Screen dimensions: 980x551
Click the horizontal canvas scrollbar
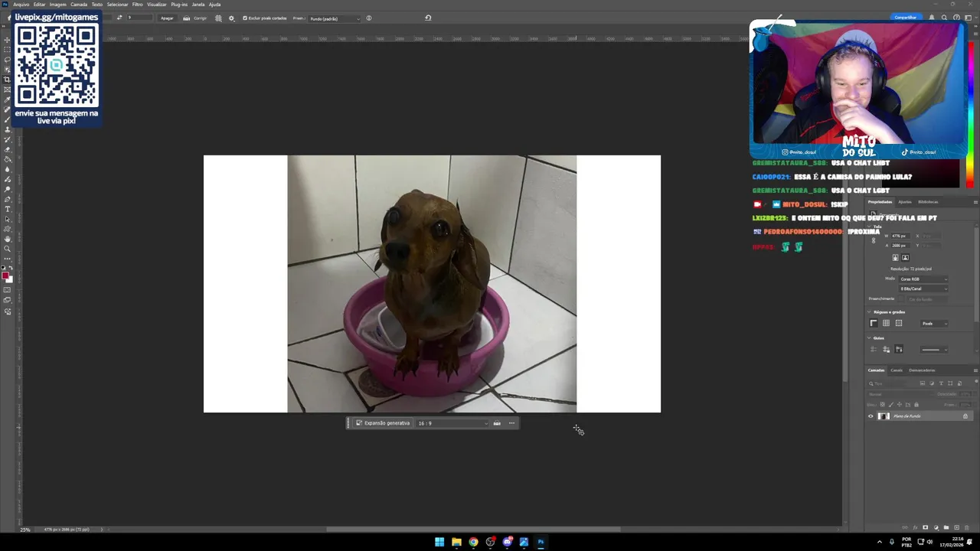[x=473, y=529]
